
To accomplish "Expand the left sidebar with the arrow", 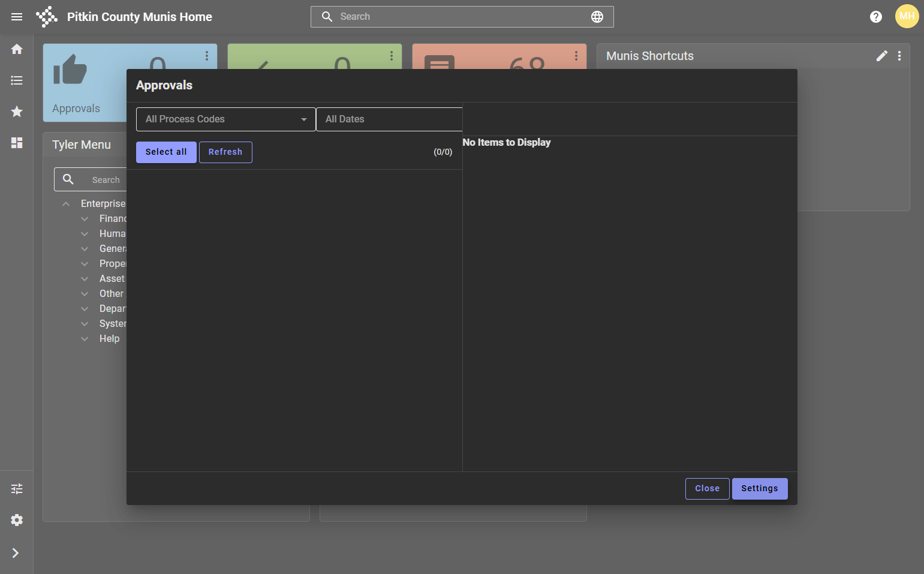I will coord(16,553).
